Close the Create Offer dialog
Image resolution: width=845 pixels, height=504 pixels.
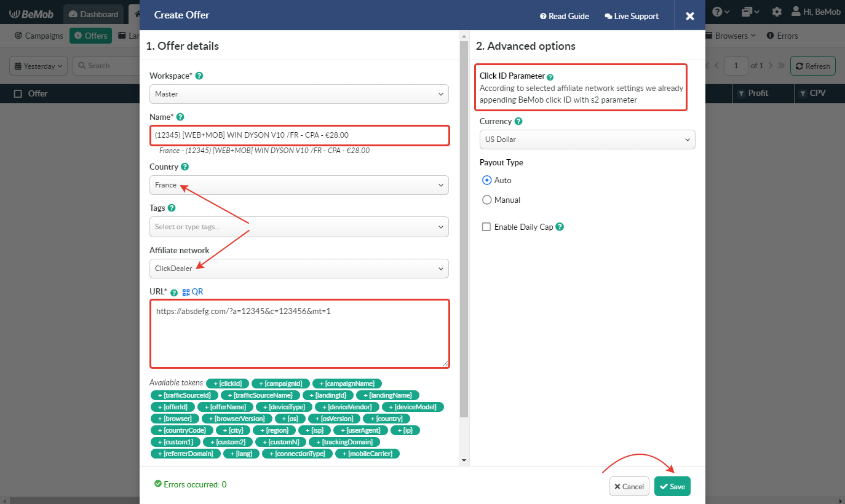pyautogui.click(x=690, y=16)
